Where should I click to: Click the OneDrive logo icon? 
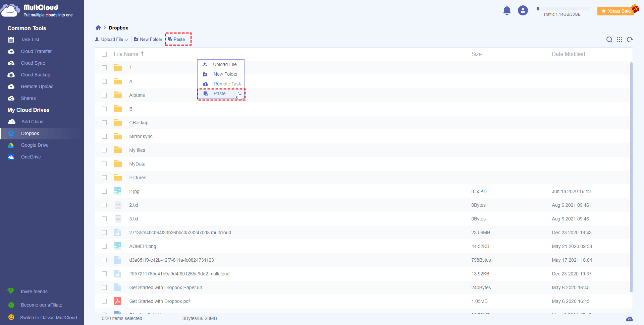pyautogui.click(x=11, y=157)
